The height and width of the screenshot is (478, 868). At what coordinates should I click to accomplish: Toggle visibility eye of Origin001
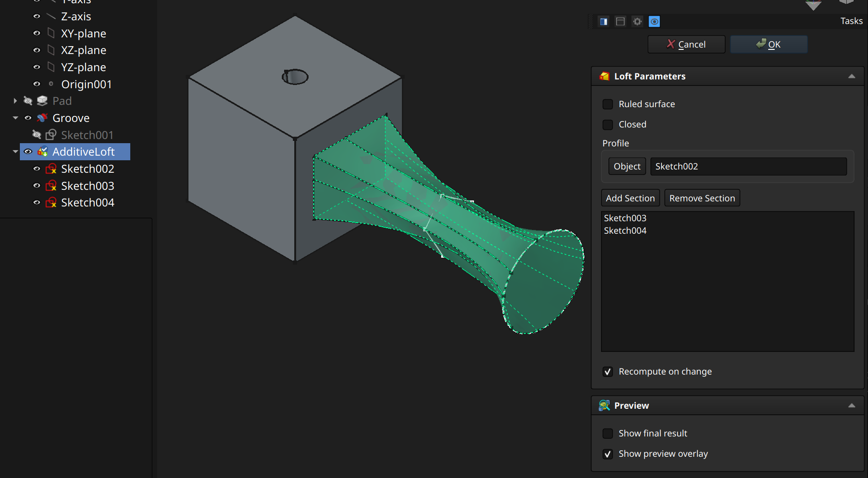[x=37, y=84]
